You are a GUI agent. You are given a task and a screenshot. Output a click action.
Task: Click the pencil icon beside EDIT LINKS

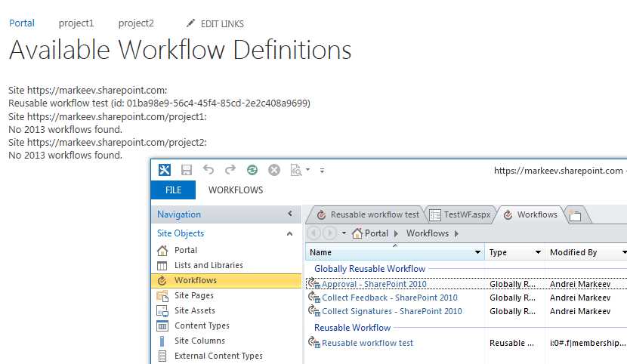[190, 23]
